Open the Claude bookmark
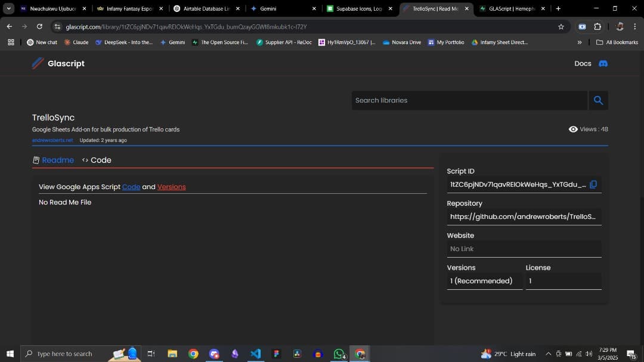Screen dimensions: 644x362 pyautogui.click(x=76, y=42)
